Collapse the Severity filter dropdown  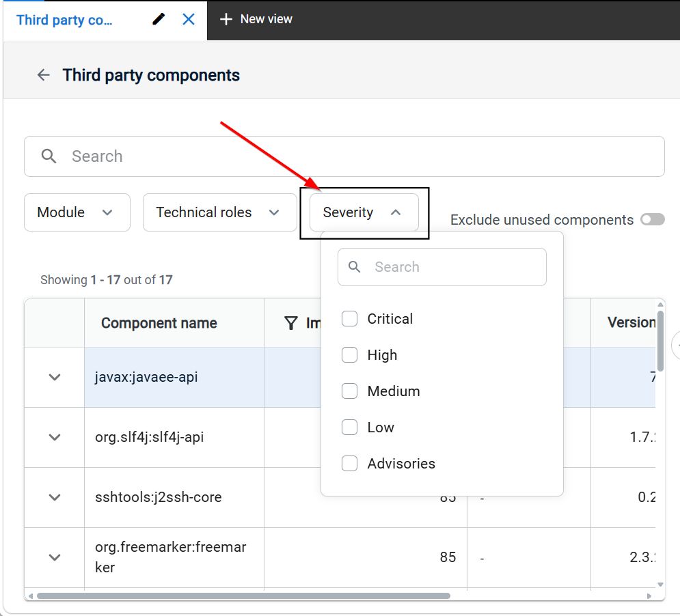pyautogui.click(x=364, y=212)
